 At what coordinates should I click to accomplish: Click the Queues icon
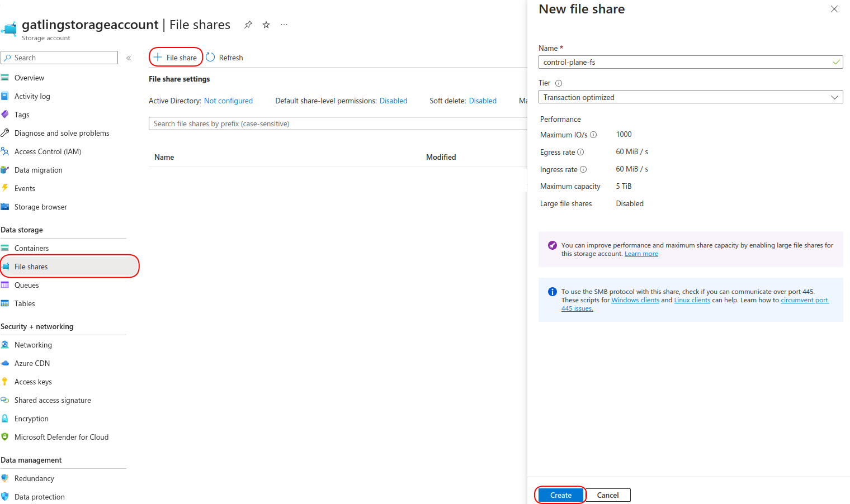click(5, 285)
